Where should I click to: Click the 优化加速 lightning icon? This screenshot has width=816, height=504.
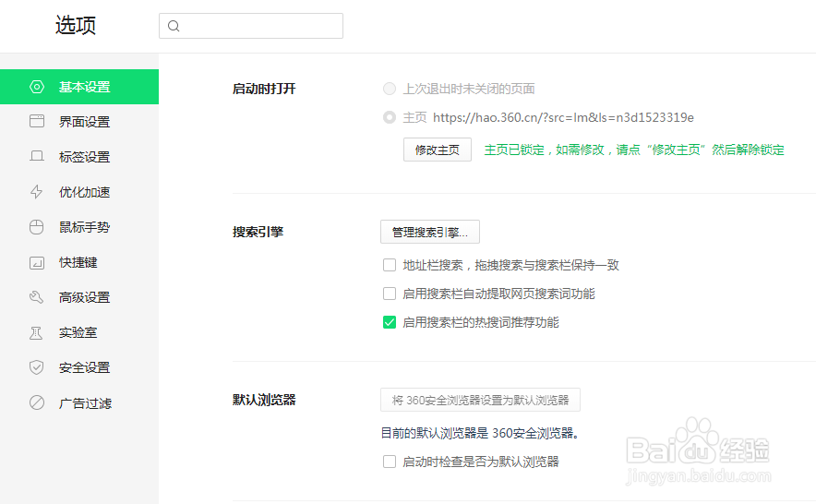[x=36, y=192]
